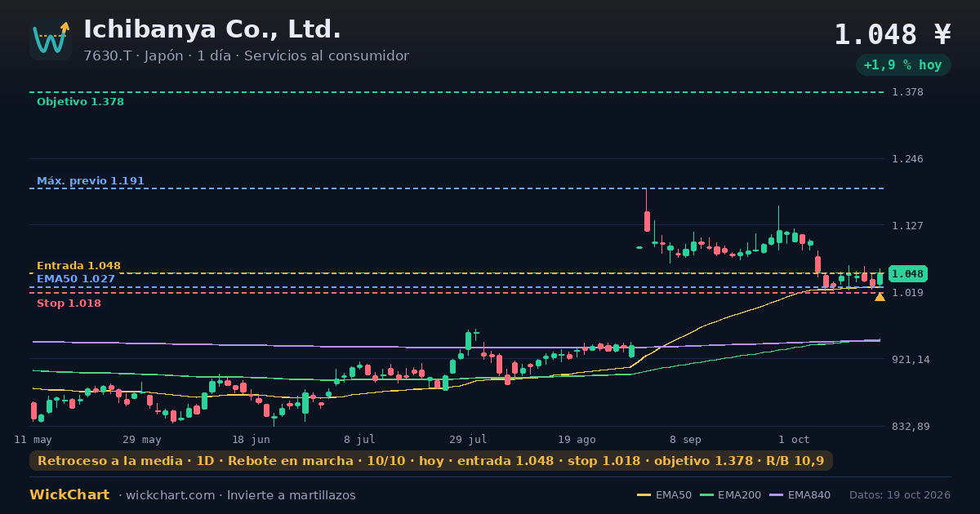Click the 1.246 price axis value
The image size is (980, 514).
coord(908,158)
